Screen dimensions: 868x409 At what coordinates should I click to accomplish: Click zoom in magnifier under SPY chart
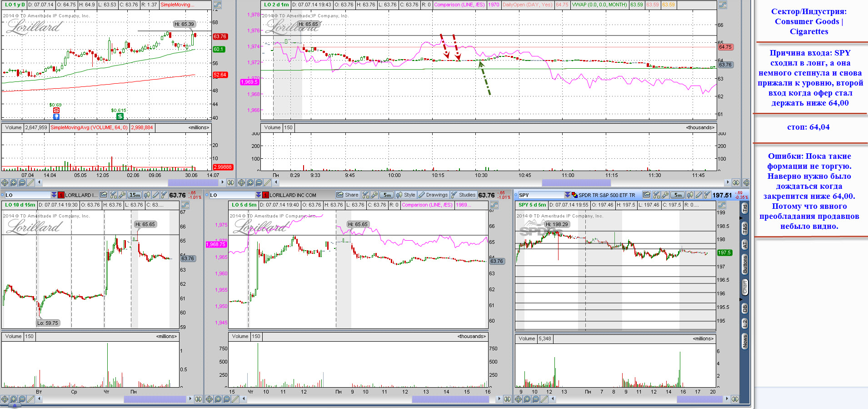pyautogui.click(x=527, y=399)
